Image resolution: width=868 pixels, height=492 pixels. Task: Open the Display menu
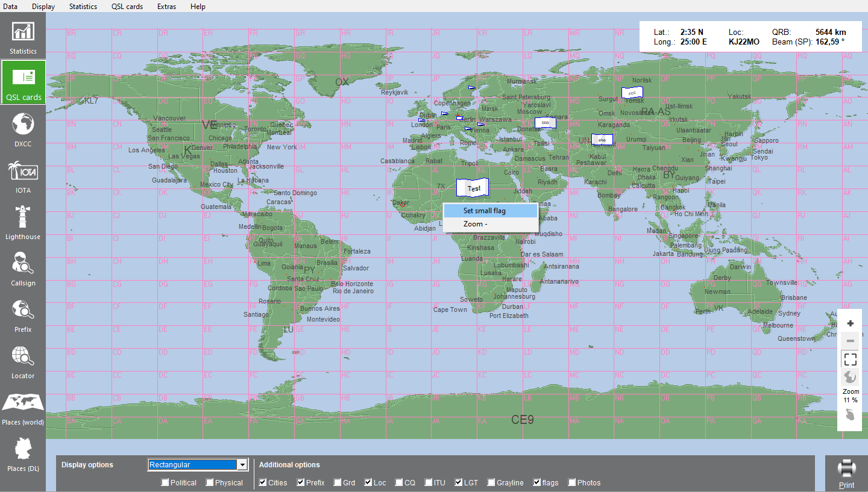pos(43,7)
